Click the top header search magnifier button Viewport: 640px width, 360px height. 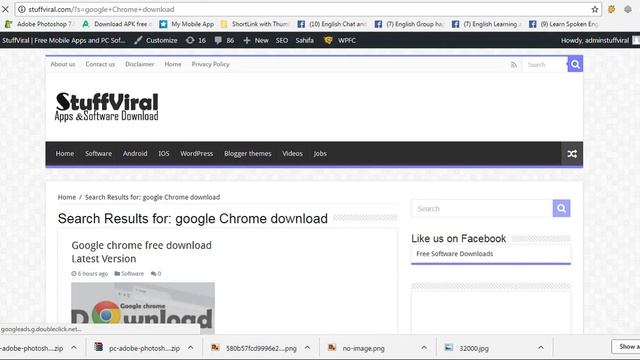click(x=575, y=64)
